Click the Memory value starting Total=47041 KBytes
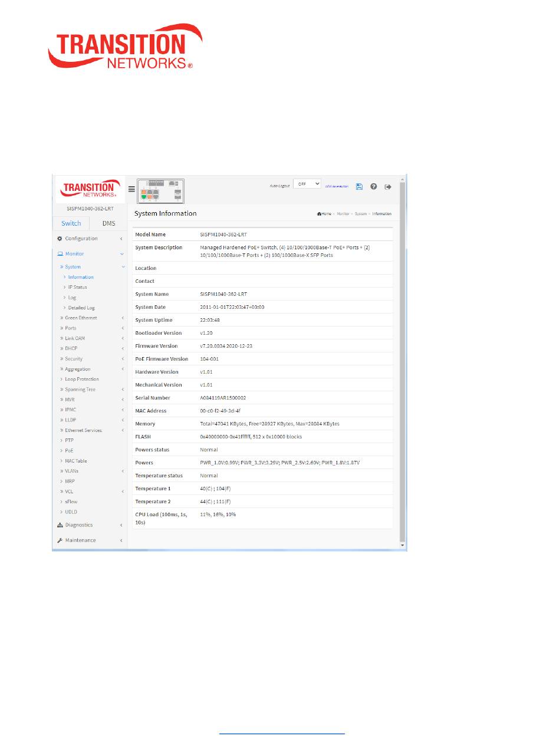560x739 pixels. (270, 424)
